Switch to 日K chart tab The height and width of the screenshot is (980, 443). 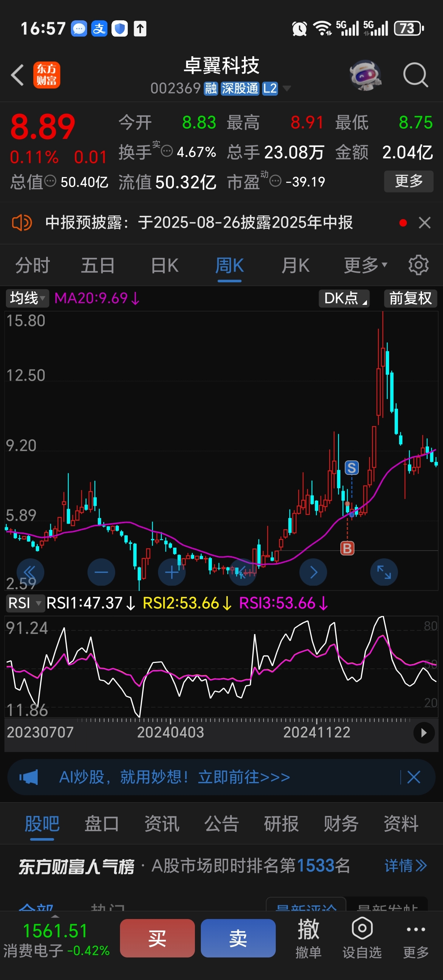coord(165,265)
